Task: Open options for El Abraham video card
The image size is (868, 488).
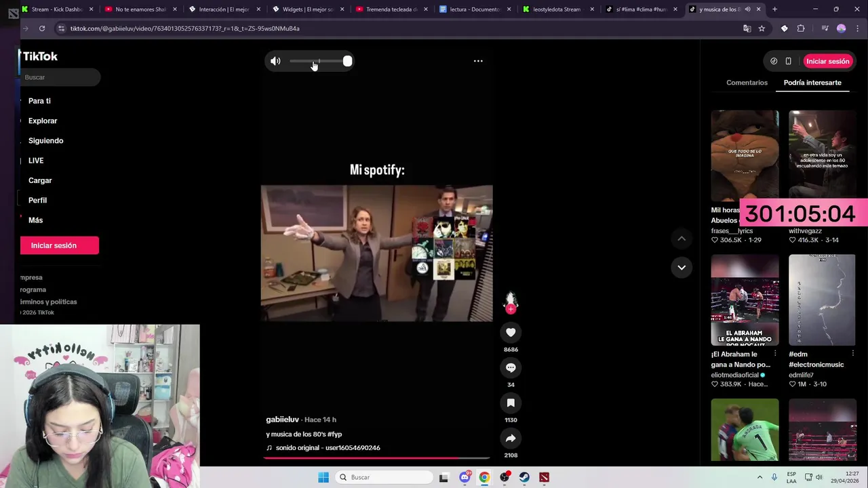Action: [x=775, y=354]
